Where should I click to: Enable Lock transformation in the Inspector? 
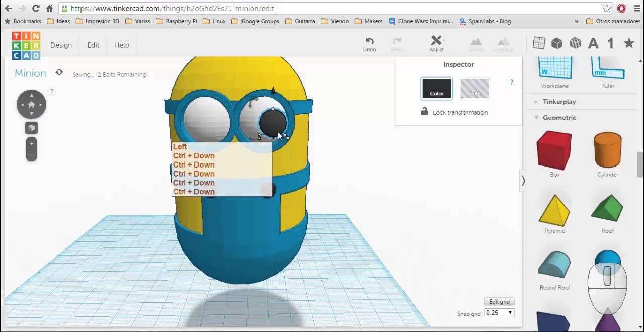click(454, 112)
